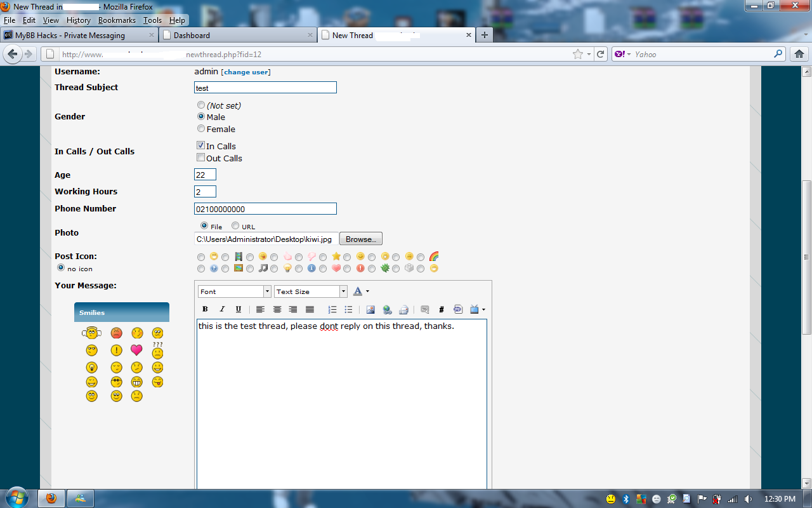Insert a hyperlink with the globe icon
The height and width of the screenshot is (508, 812).
(x=387, y=310)
